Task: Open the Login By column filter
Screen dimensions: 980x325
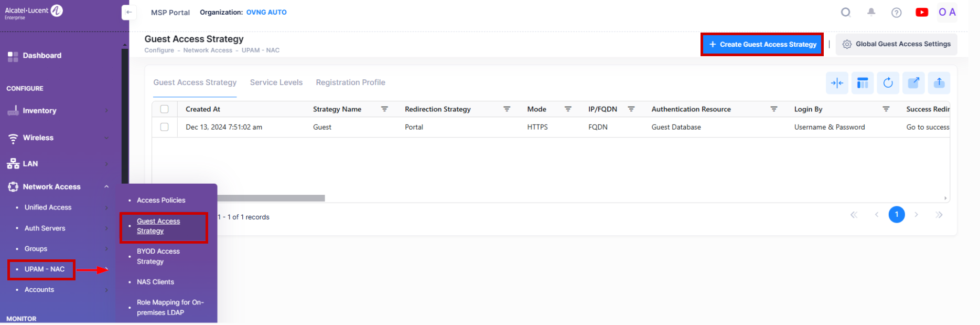Action: pos(886,109)
